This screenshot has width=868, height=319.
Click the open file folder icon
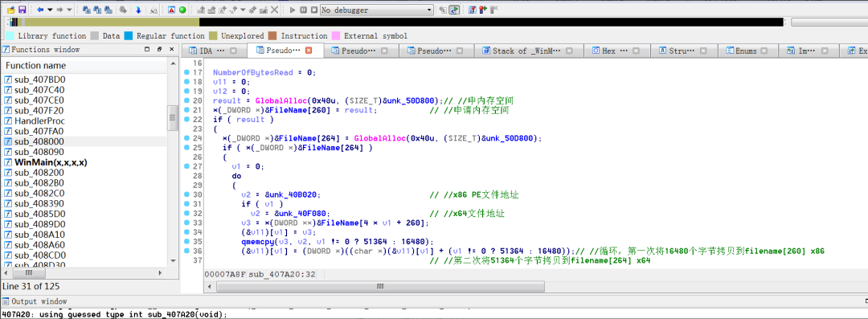click(x=11, y=10)
